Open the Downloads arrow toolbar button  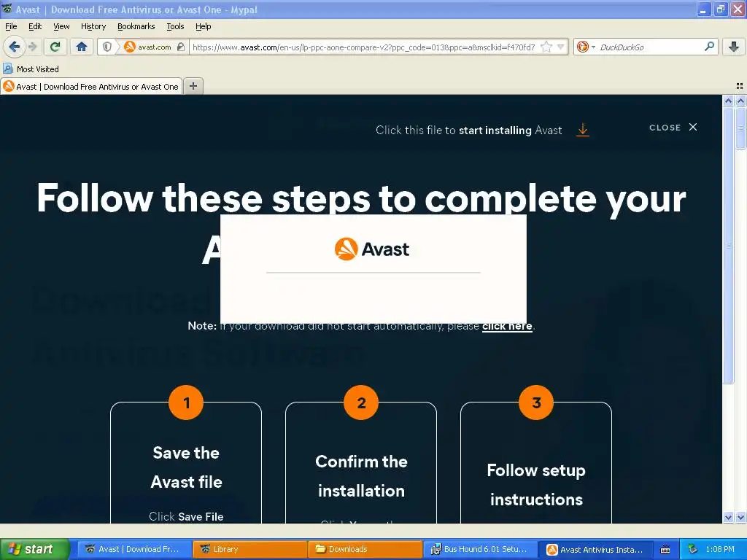coord(734,47)
